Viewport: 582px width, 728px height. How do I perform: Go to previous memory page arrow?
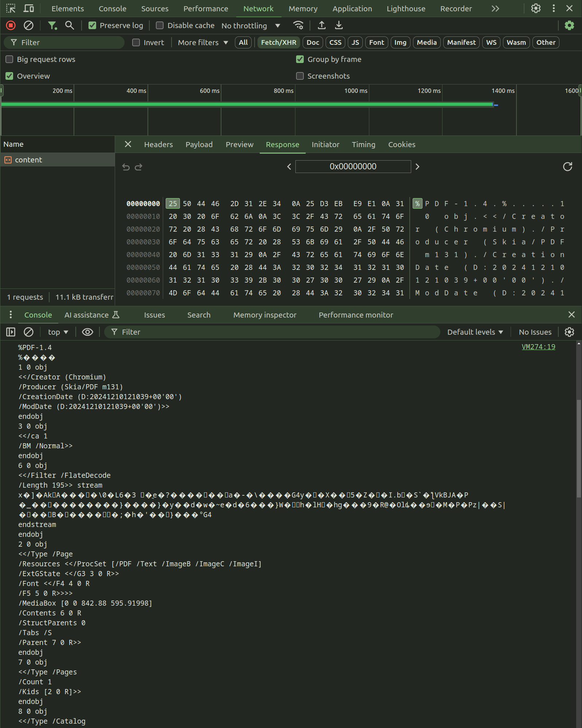pos(289,166)
